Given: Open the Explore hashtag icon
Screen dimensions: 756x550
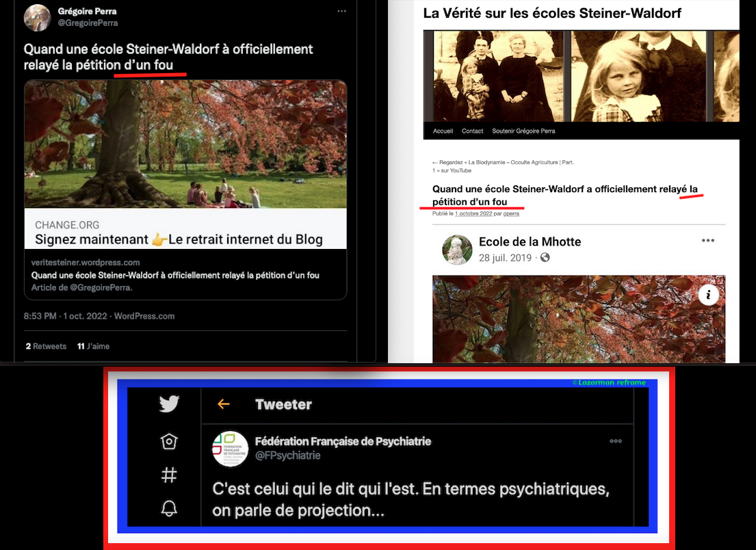Looking at the screenshot, I should click(169, 475).
